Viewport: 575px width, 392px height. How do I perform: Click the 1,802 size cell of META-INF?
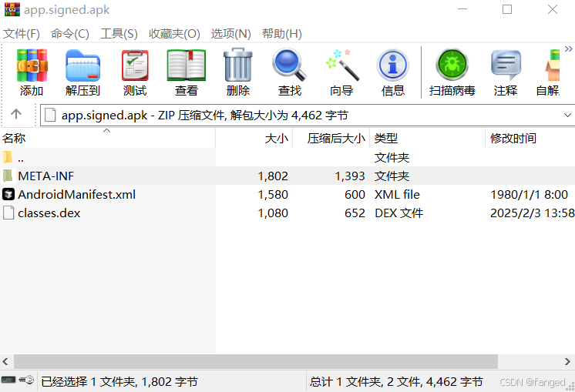point(273,176)
